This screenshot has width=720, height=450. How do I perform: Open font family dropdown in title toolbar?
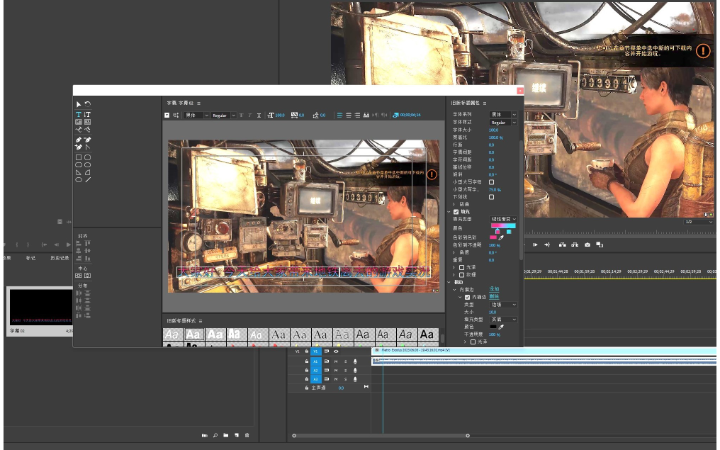click(197, 115)
